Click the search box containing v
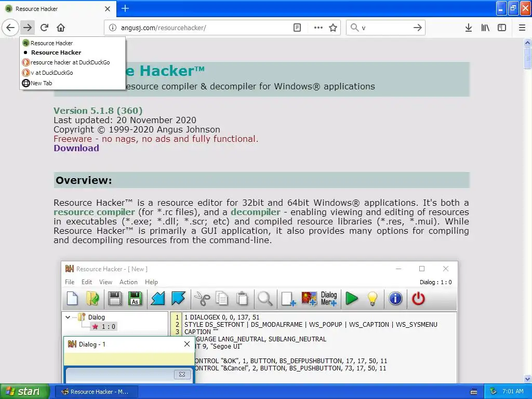 [x=385, y=28]
